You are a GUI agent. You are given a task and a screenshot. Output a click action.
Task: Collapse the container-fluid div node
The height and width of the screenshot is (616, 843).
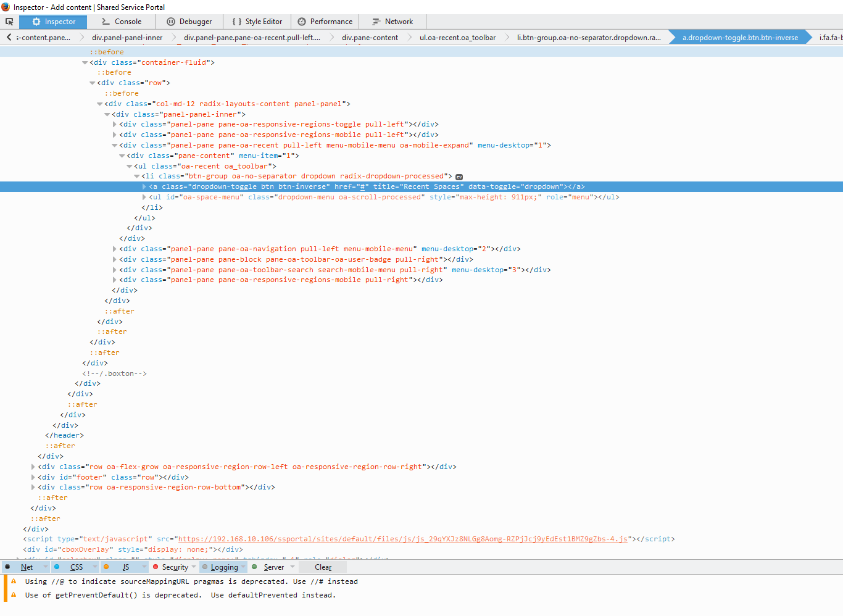85,62
